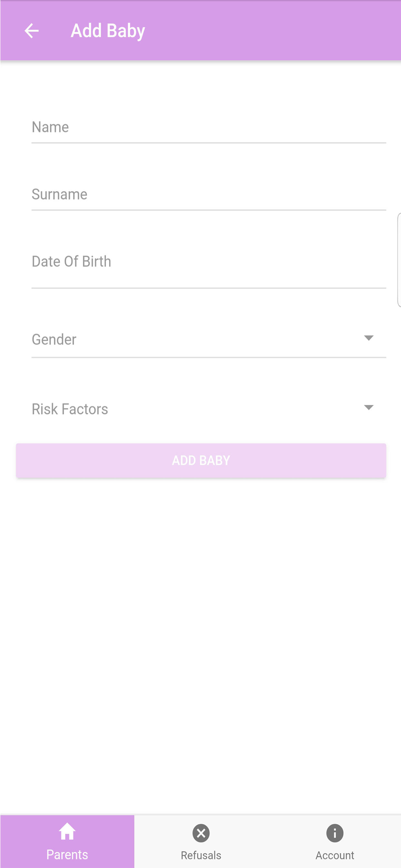Focus the Surname input field

pyautogui.click(x=209, y=194)
